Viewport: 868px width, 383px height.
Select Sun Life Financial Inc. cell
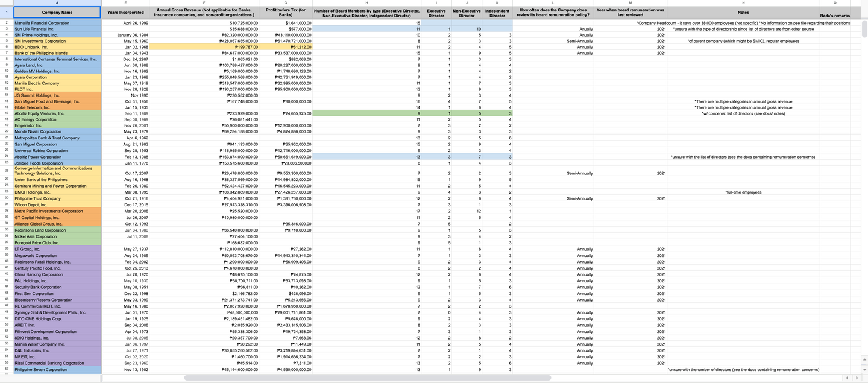57,29
